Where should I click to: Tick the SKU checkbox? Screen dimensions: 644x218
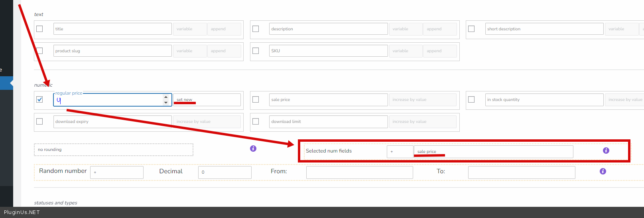pyautogui.click(x=256, y=51)
